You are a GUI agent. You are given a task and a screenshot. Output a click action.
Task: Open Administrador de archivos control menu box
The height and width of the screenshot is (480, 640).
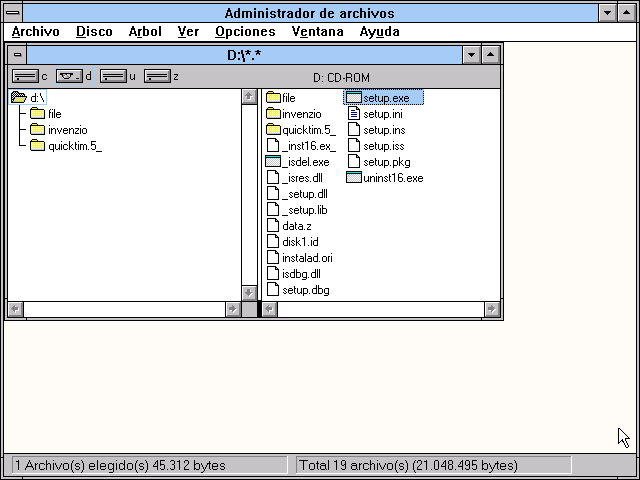click(x=13, y=13)
